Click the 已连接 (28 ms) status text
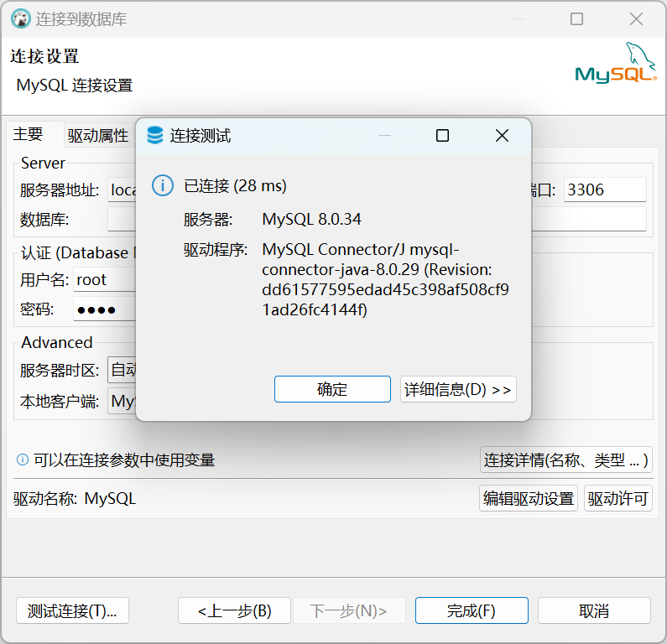The height and width of the screenshot is (644, 667). pos(235,186)
